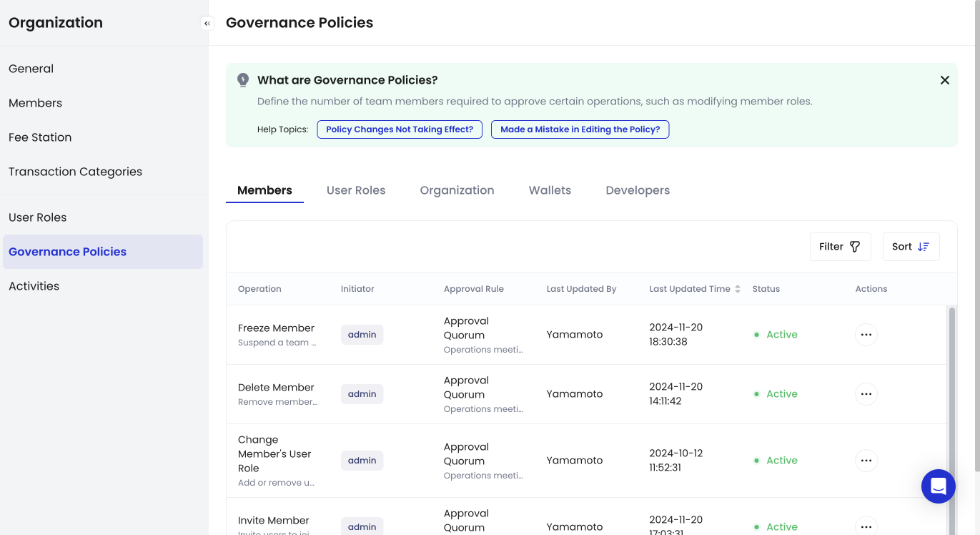The height and width of the screenshot is (535, 980).
Task: Open 'Made a Mistake in Editing the Policy?' help
Action: pyautogui.click(x=580, y=129)
